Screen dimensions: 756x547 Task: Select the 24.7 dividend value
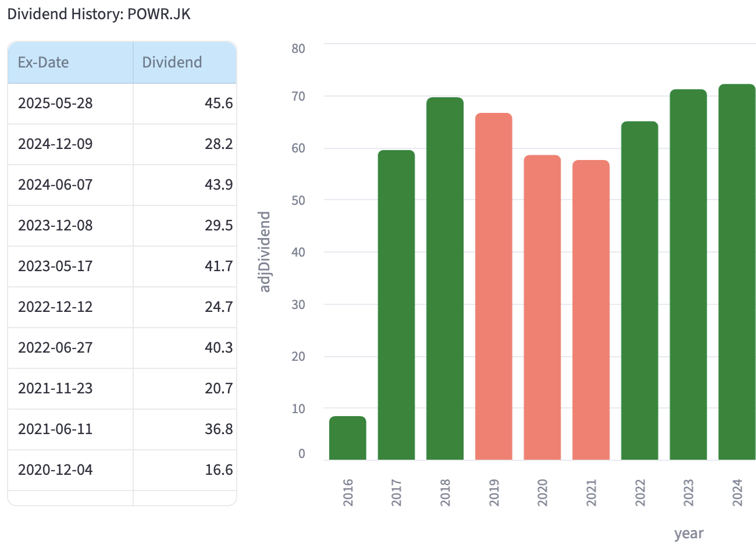pos(185,307)
